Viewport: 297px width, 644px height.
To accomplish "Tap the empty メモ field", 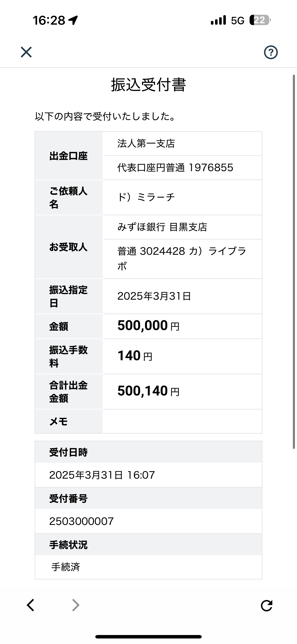I will tap(182, 422).
